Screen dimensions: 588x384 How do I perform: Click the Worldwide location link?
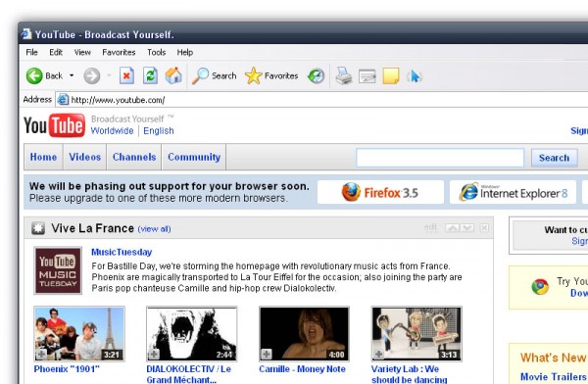tap(112, 131)
